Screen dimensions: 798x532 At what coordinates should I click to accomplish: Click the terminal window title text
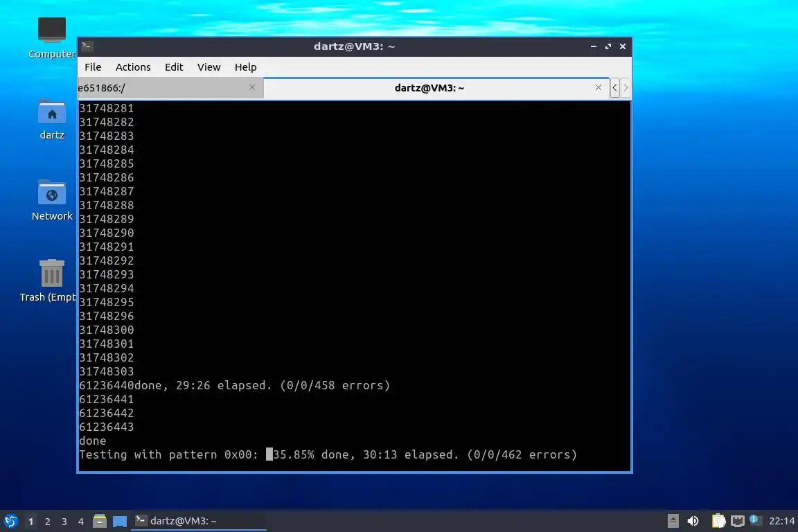pos(354,46)
